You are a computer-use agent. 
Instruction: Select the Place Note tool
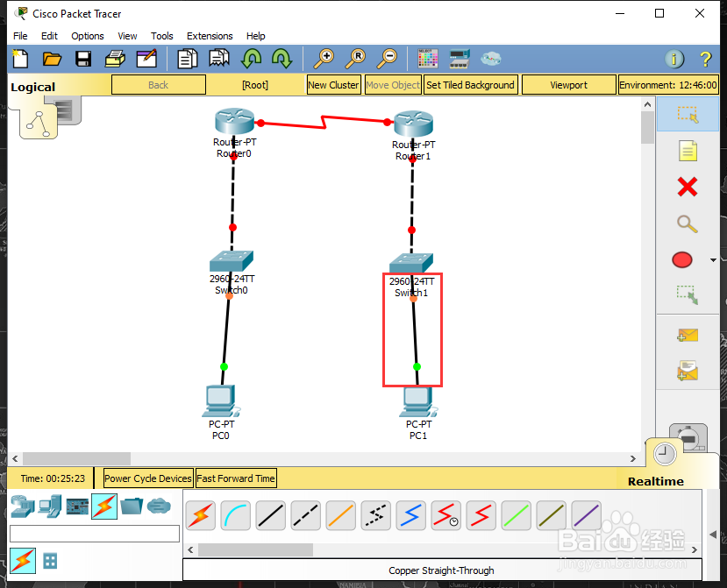click(688, 151)
